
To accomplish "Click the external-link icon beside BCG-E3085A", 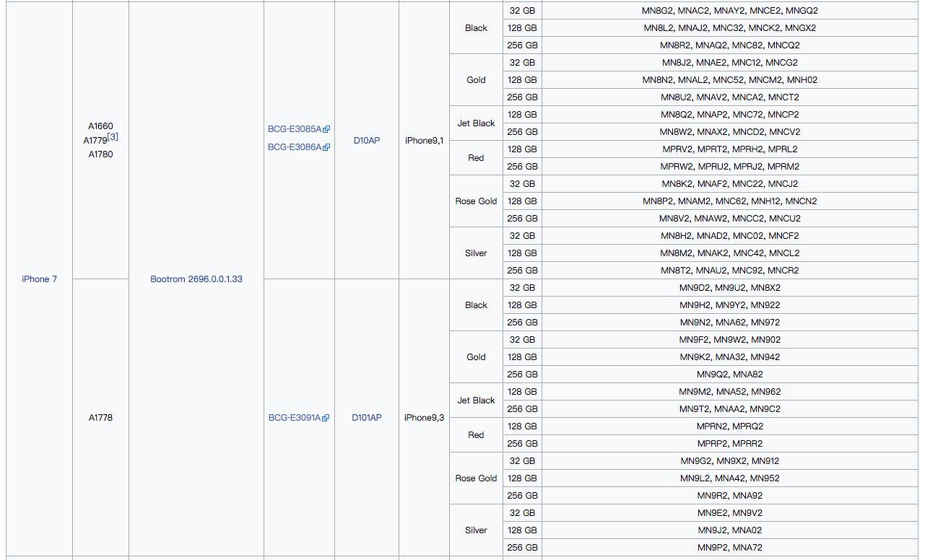I will point(326,130).
